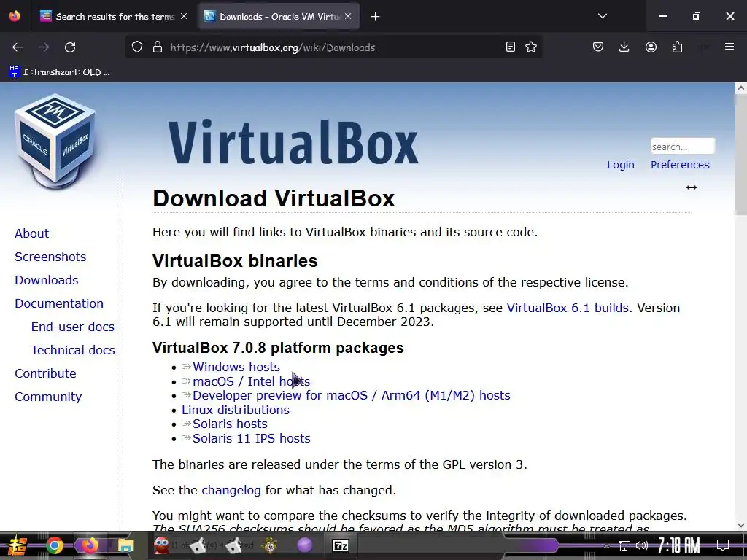
Task: Open a new tab with plus button
Action: (x=376, y=17)
